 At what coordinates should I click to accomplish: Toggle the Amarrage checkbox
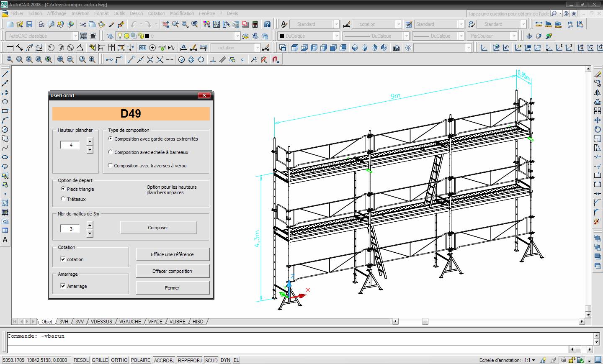[63, 286]
